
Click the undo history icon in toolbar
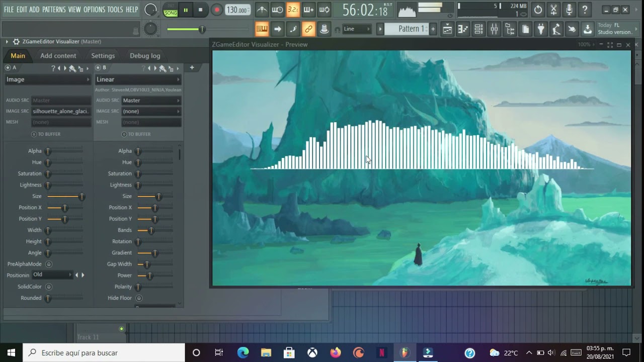tap(538, 10)
